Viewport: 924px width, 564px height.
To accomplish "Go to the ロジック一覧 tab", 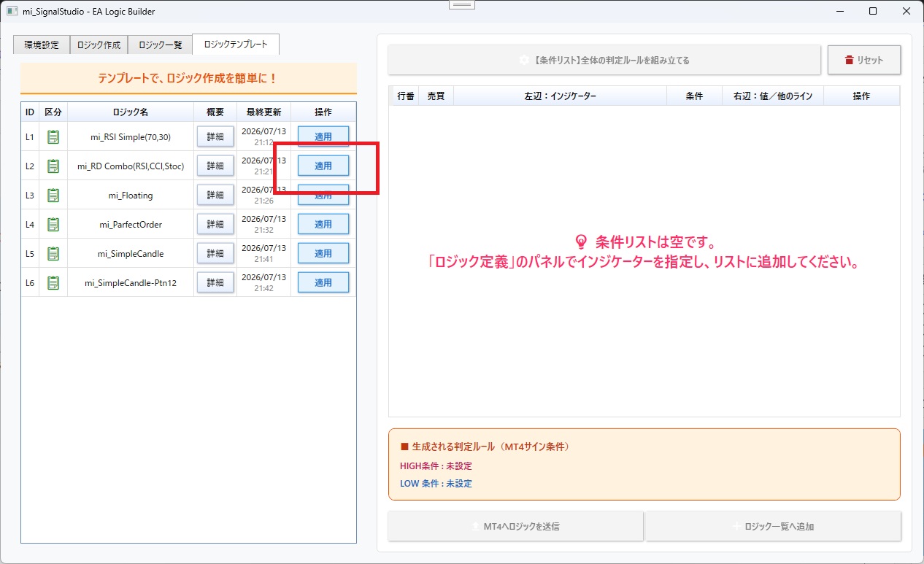I will 160,45.
